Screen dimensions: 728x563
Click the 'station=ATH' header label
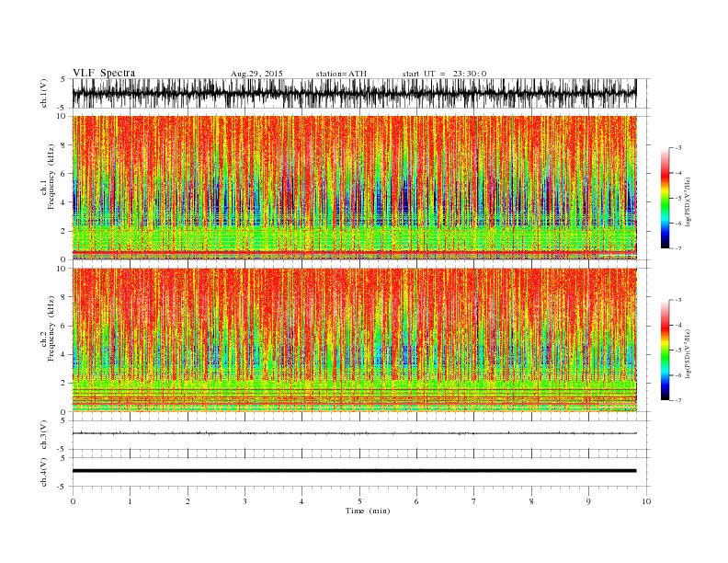341,74
